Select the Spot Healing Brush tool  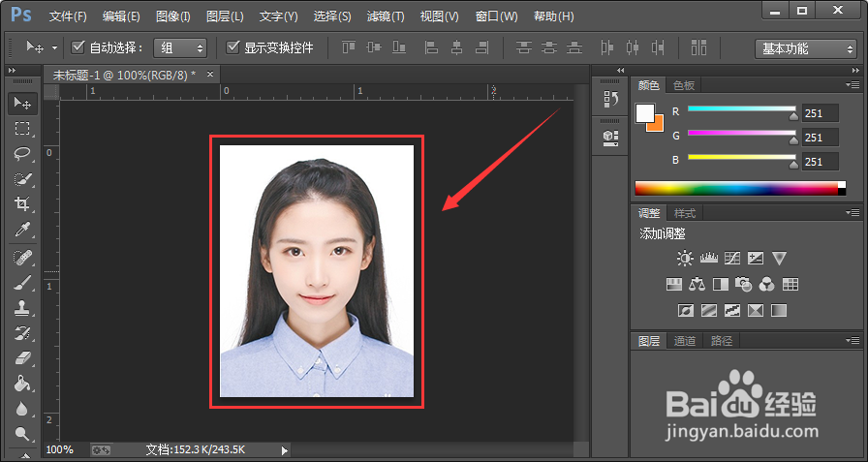click(22, 258)
